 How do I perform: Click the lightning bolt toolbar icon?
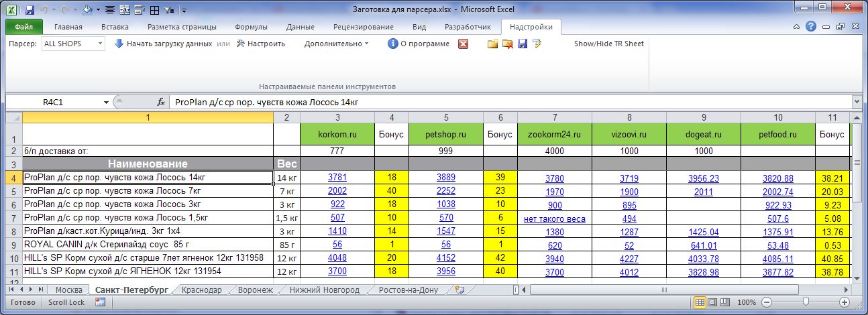[x=537, y=44]
